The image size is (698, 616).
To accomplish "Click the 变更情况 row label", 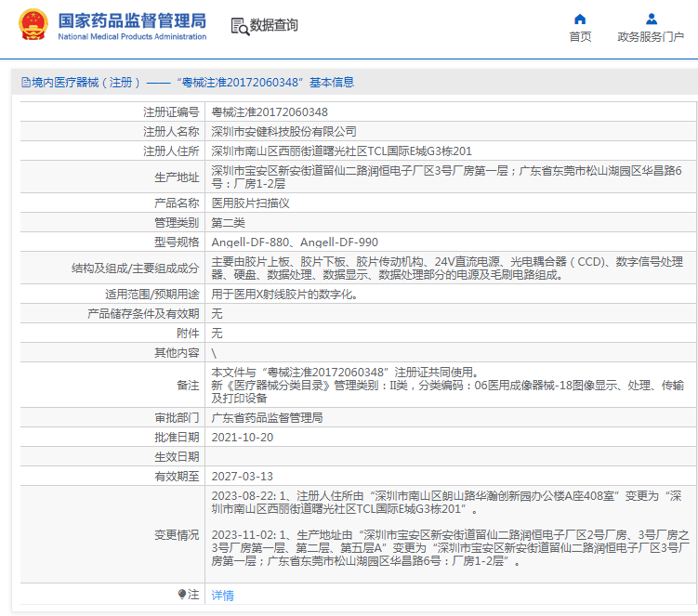I will pos(177,536).
